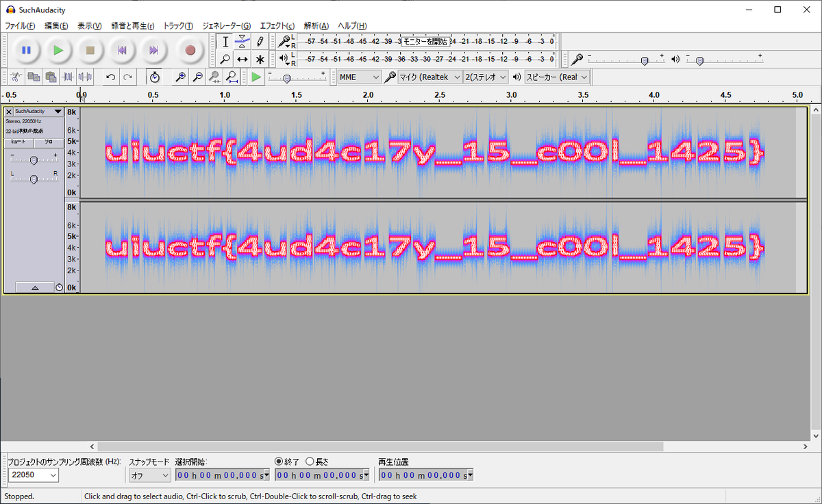Click the recording volume slider handle
822x504 pixels.
pyautogui.click(x=645, y=60)
